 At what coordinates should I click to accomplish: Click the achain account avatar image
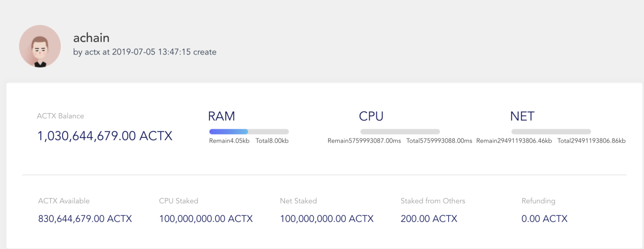[40, 46]
